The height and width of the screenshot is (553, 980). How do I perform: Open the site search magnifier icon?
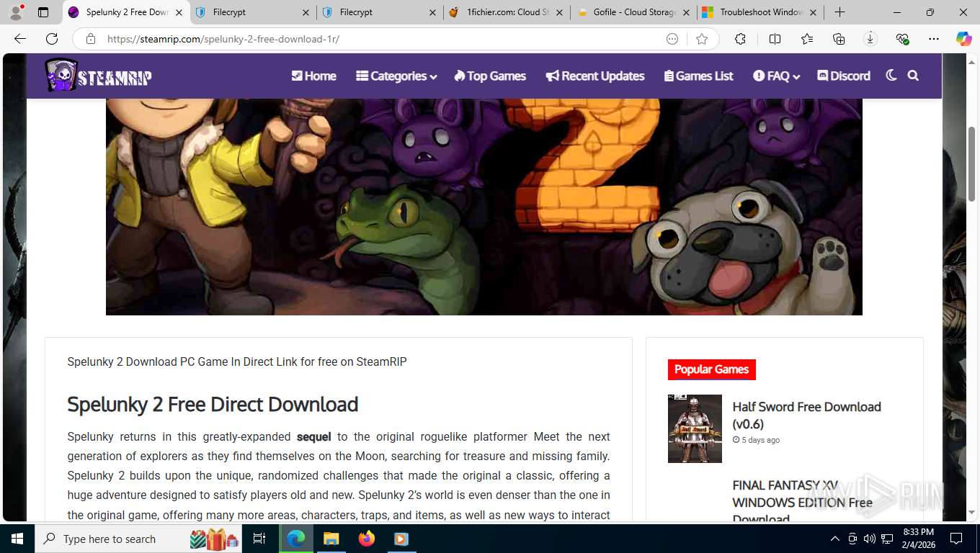tap(913, 76)
